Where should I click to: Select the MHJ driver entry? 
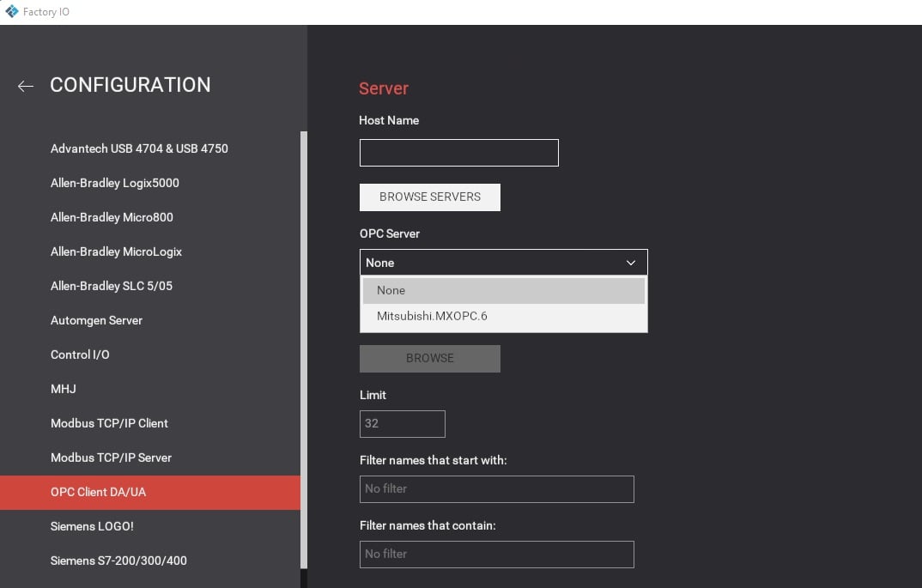[63, 389]
